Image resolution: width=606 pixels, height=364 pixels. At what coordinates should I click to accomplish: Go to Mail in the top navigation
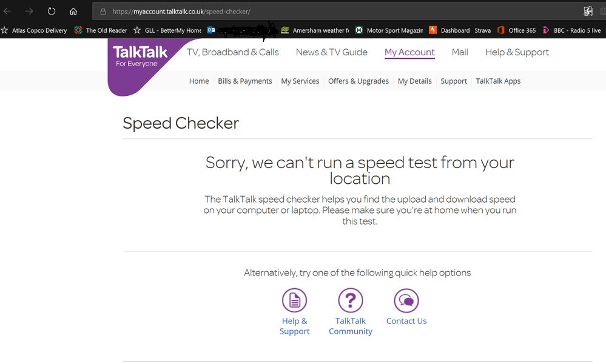pos(460,52)
